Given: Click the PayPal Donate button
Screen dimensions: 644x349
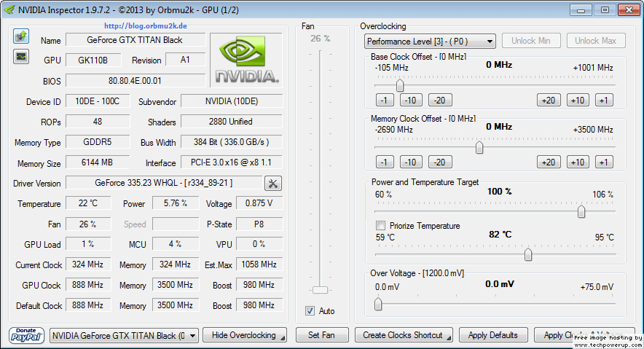Looking at the screenshot, I should pos(26,335).
